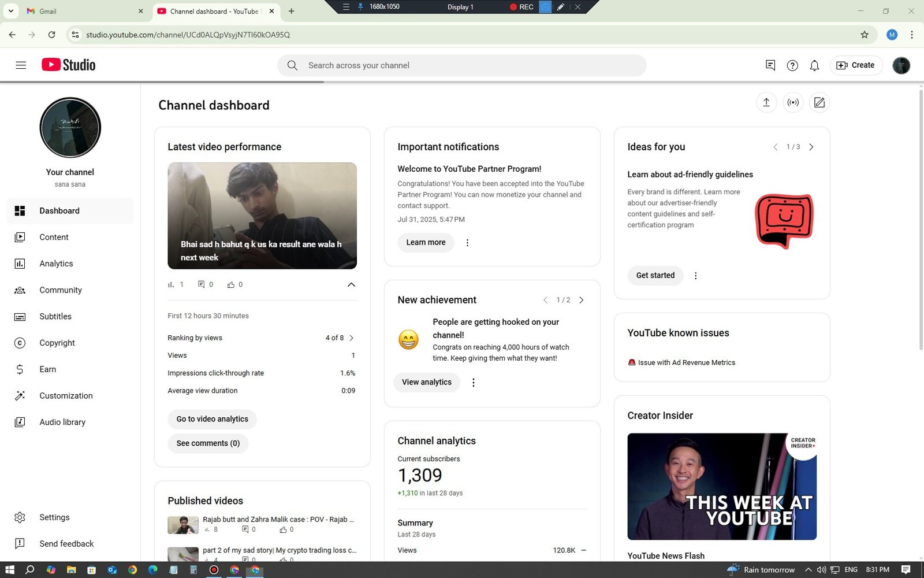
Task: Click the Go live broadcast icon
Action: (793, 102)
